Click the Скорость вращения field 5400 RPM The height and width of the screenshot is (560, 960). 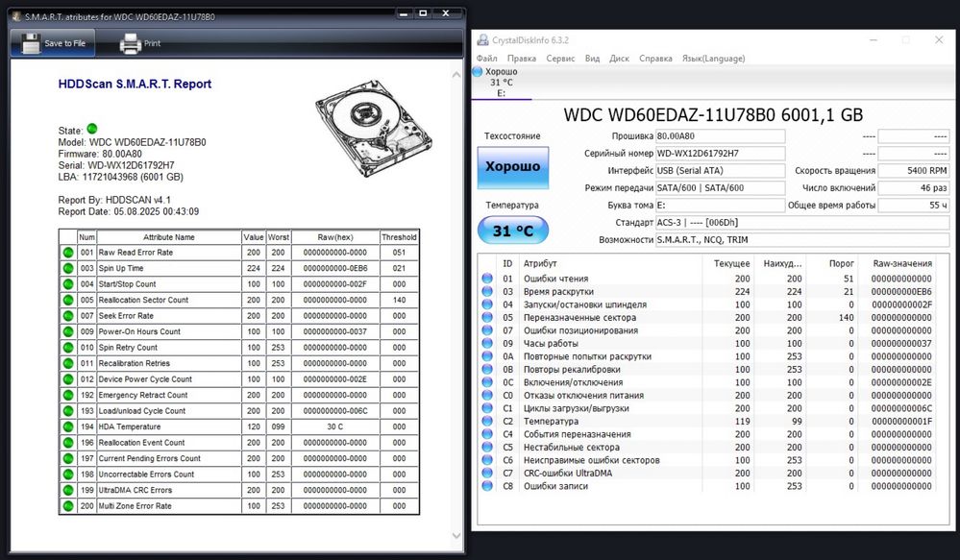[x=914, y=170]
